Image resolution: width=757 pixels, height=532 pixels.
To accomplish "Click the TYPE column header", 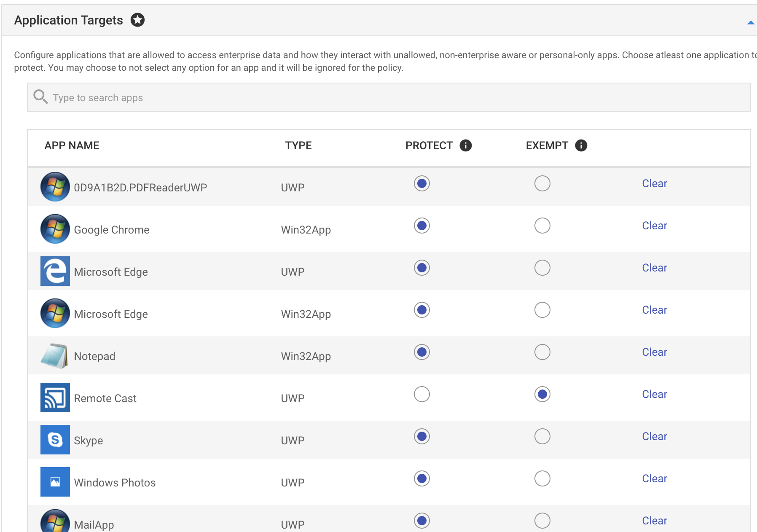I will tap(298, 145).
